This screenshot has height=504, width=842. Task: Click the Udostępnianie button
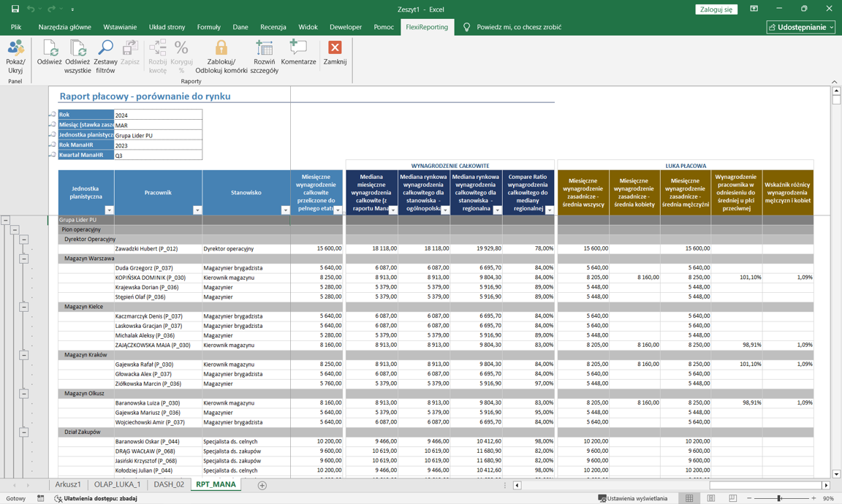[800, 27]
